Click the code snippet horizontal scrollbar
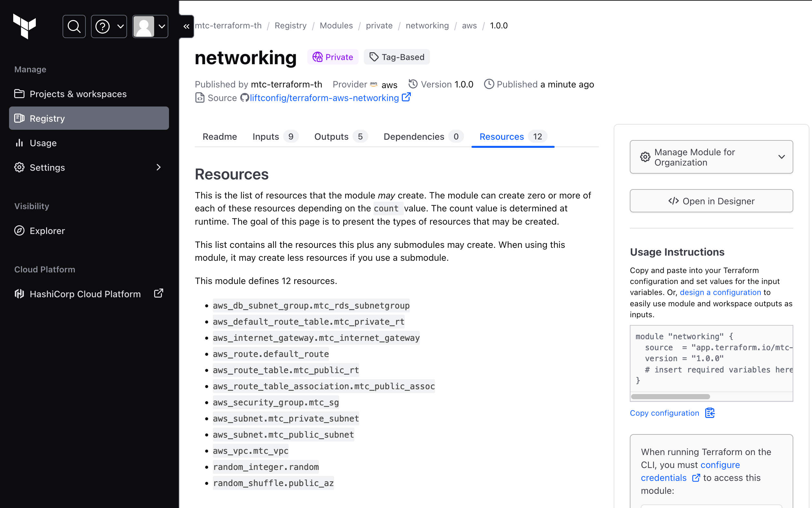This screenshot has height=508, width=812. coord(670,396)
